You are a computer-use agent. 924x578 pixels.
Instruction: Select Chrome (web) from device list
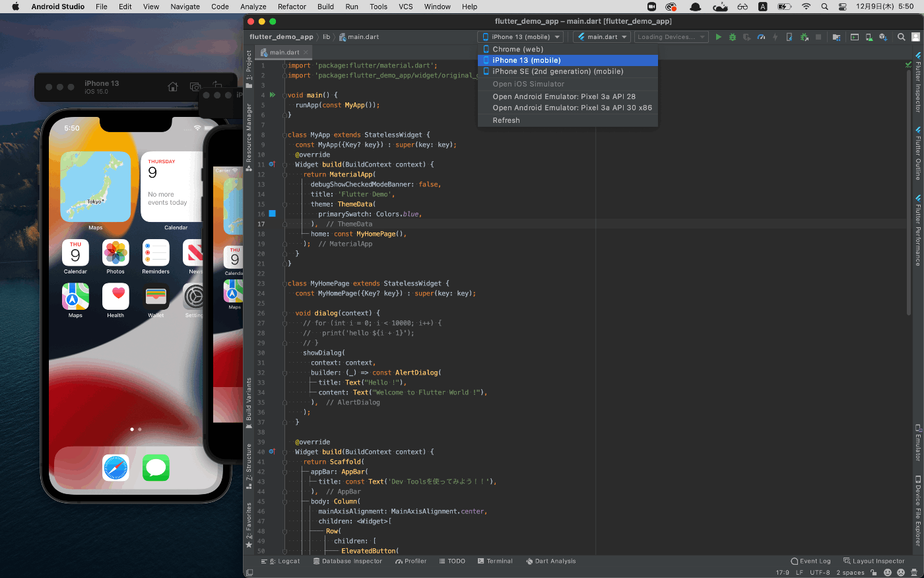[568, 49]
